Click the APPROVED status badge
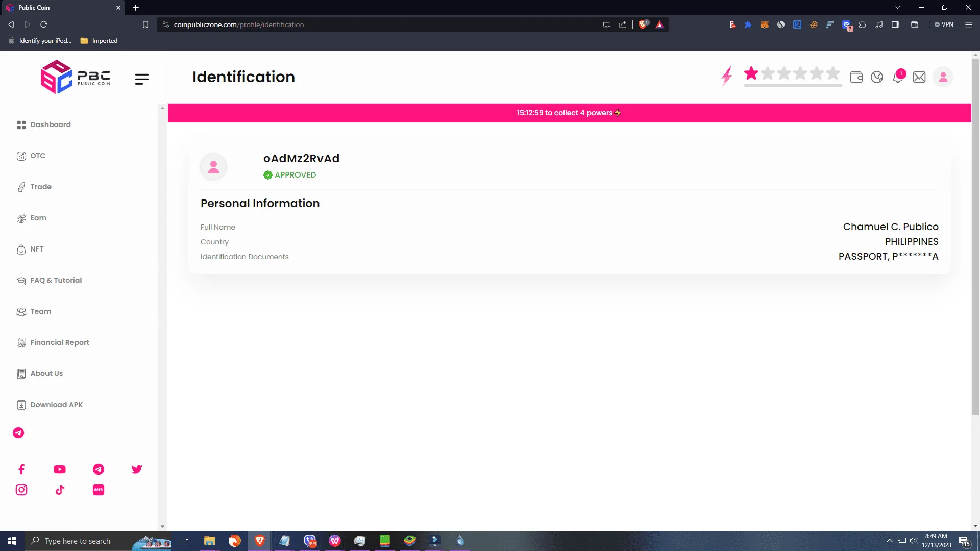 coord(289,175)
